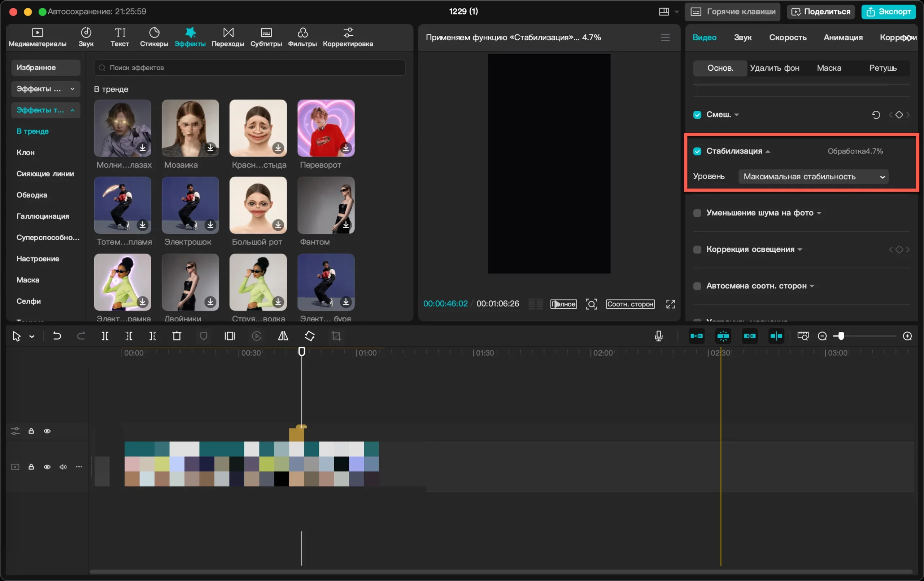
Task: Mute the main video track speaker icon
Action: (63, 467)
